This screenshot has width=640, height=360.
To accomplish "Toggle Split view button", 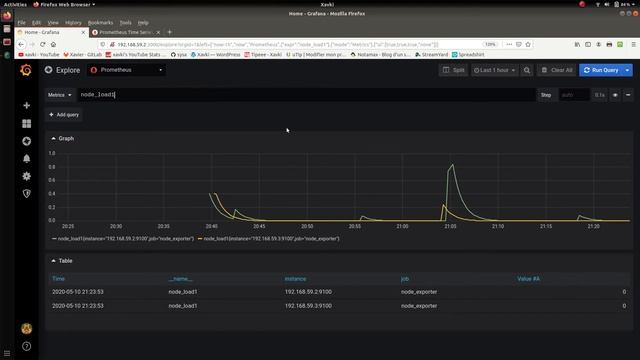I will click(453, 70).
